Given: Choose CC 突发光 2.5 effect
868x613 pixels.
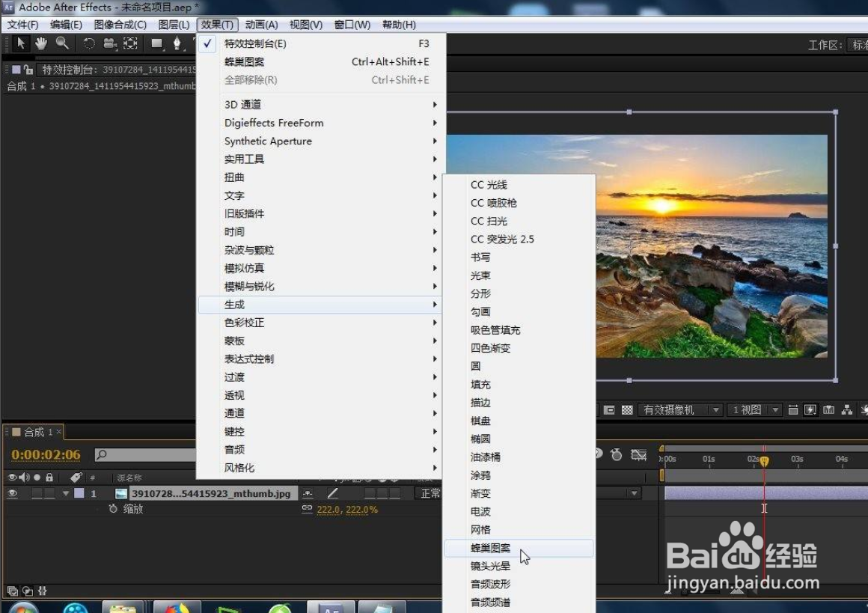Looking at the screenshot, I should [x=519, y=239].
